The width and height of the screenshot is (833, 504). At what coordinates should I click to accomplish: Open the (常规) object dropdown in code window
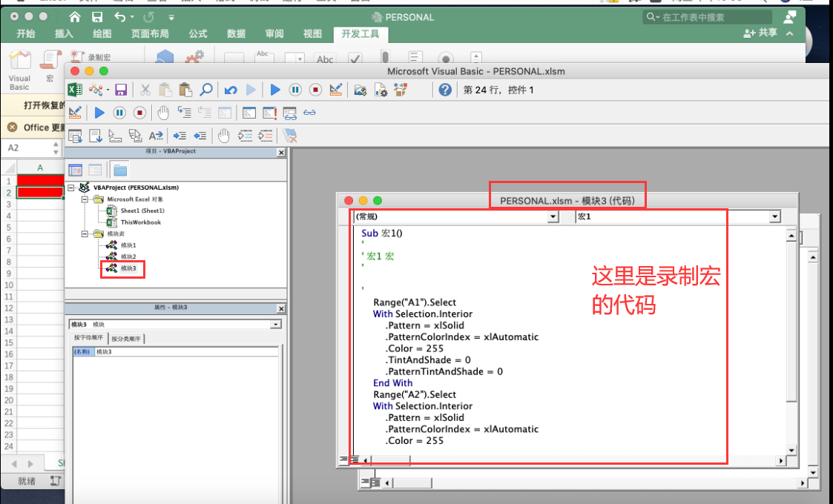tap(553, 216)
